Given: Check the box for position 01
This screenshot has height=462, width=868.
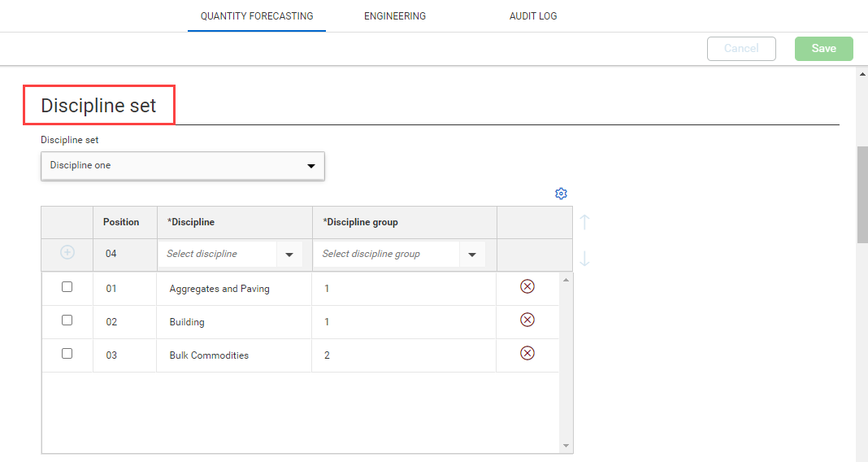Looking at the screenshot, I should [x=67, y=287].
